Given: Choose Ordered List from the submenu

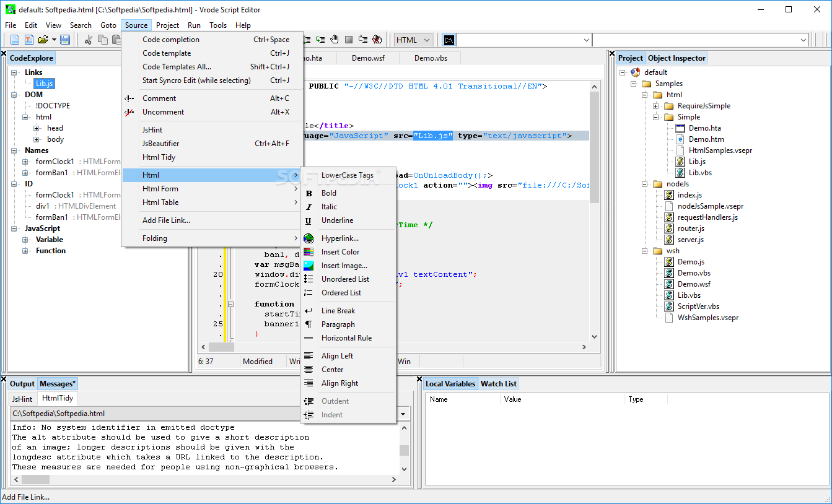Looking at the screenshot, I should (348, 293).
